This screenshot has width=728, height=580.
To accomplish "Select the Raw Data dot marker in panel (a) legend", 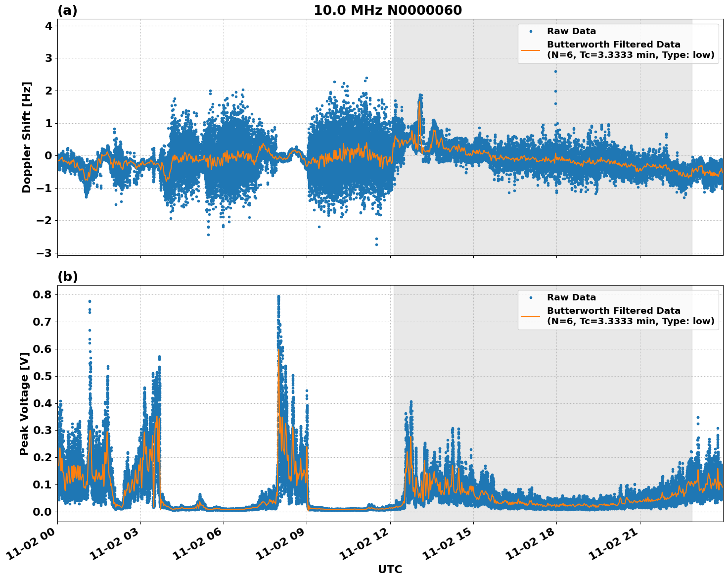I will 532,31.
